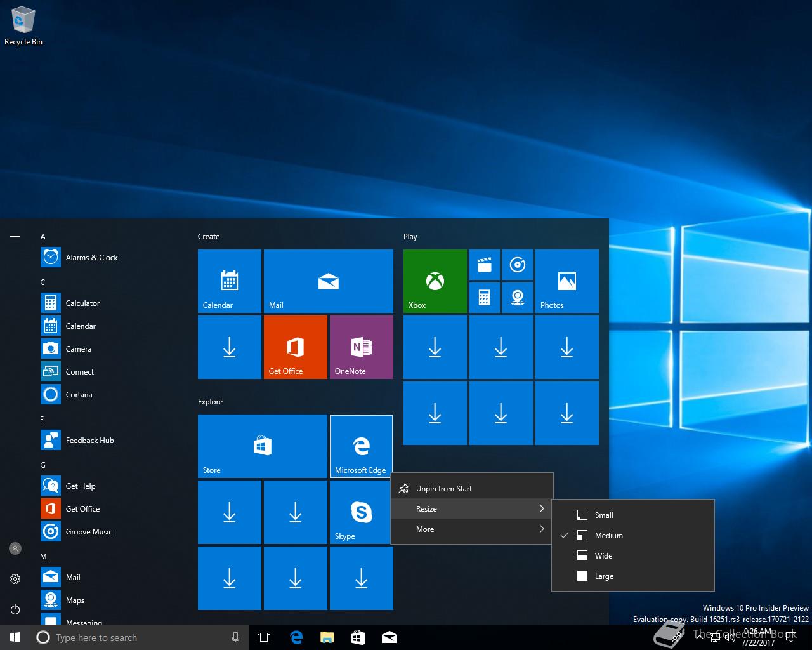The image size is (812, 650).
Task: Click the Windows Start button
Action: pos(15,637)
